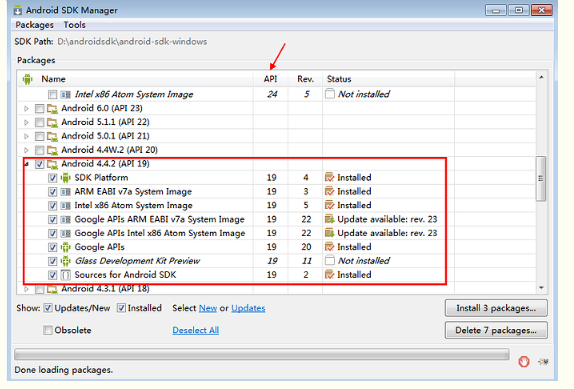Click the red stop-hand icon beside progress bar
This screenshot has height=389, width=574.
(x=524, y=362)
